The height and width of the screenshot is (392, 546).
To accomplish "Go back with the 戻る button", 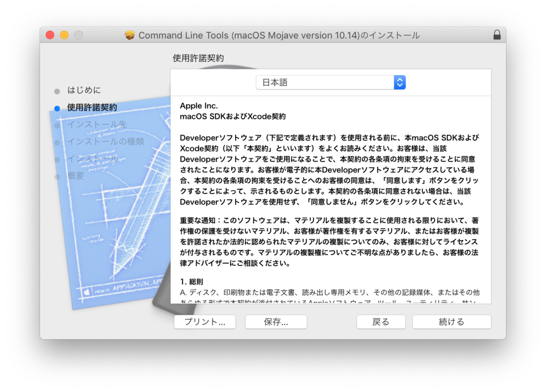I will point(381,322).
